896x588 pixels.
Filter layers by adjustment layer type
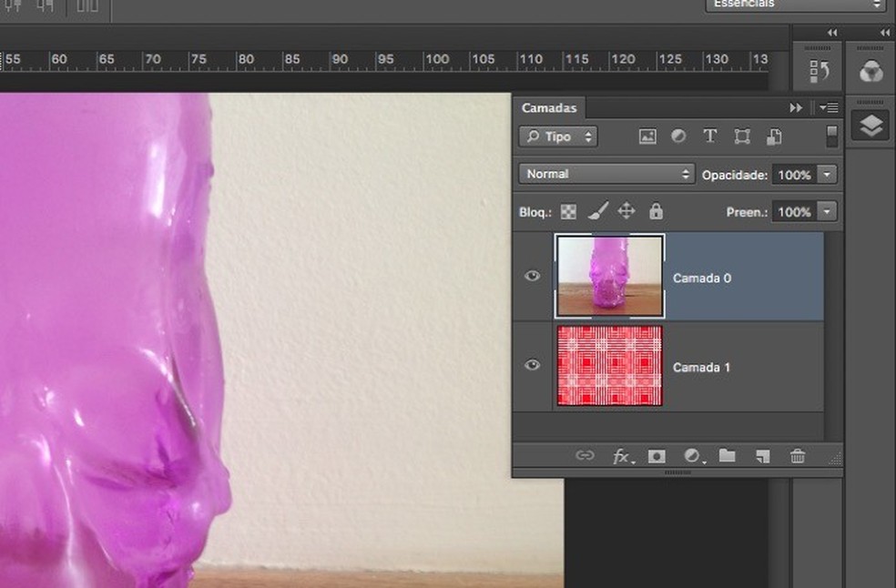pos(678,137)
